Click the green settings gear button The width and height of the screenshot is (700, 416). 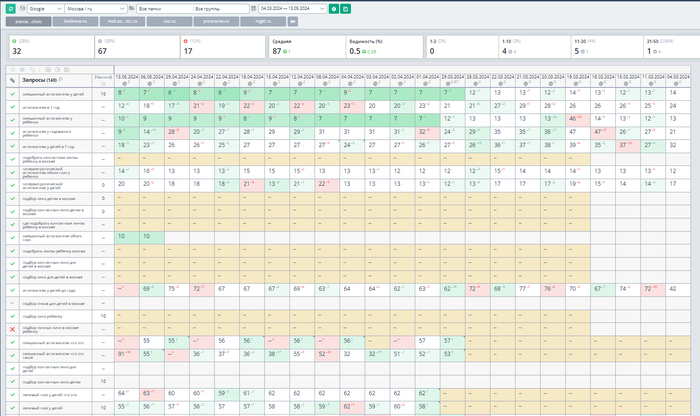click(333, 8)
